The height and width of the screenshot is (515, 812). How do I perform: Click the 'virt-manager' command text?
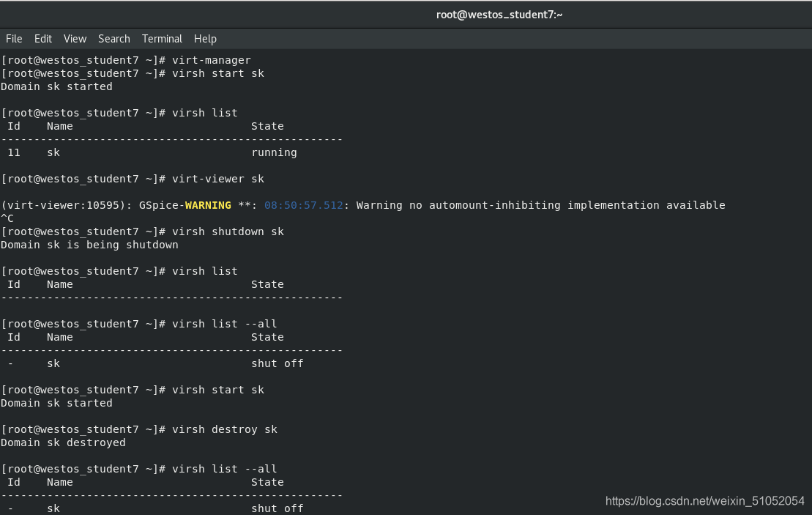tap(212, 60)
